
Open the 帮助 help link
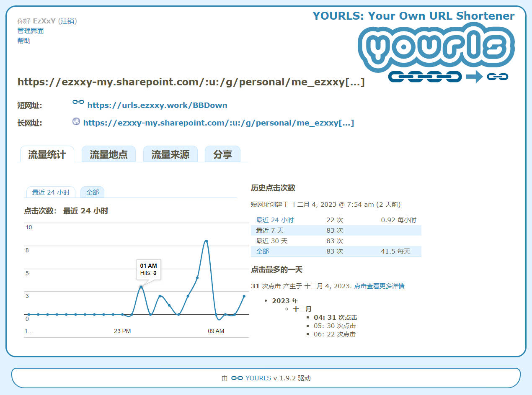[24, 41]
